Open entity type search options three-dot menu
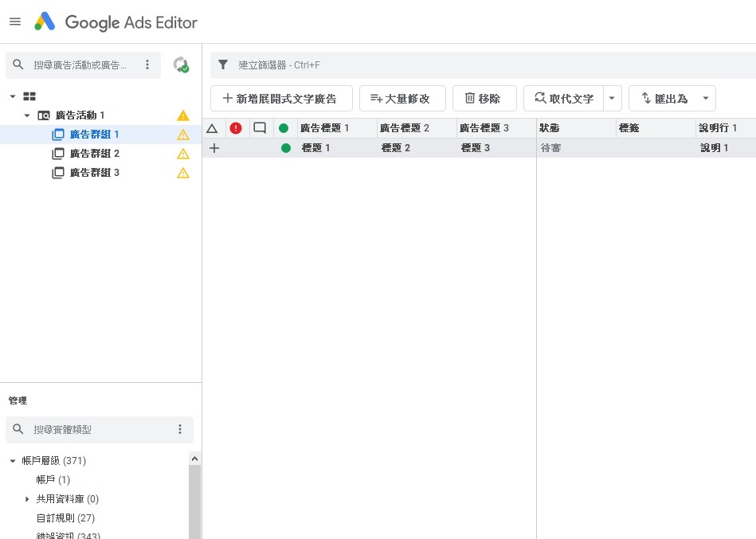 click(179, 429)
